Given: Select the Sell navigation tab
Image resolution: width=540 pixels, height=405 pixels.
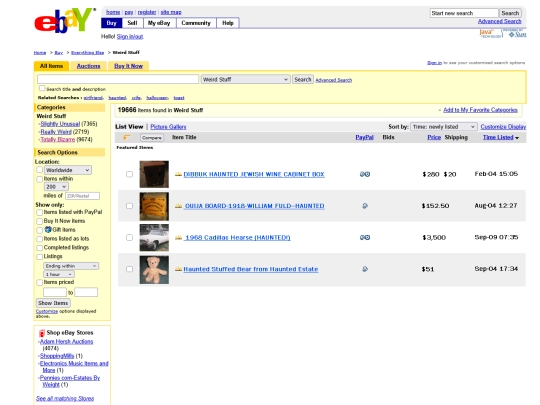Looking at the screenshot, I should [133, 23].
